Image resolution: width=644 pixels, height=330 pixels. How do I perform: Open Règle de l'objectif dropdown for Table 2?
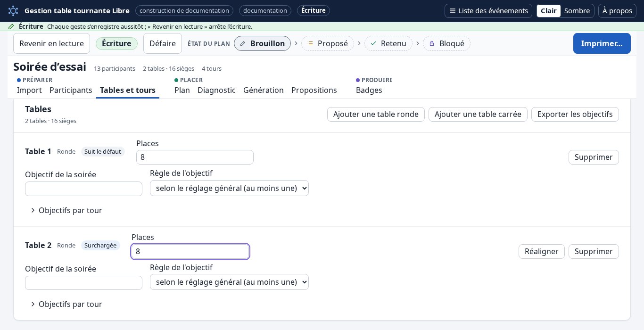pos(229,282)
